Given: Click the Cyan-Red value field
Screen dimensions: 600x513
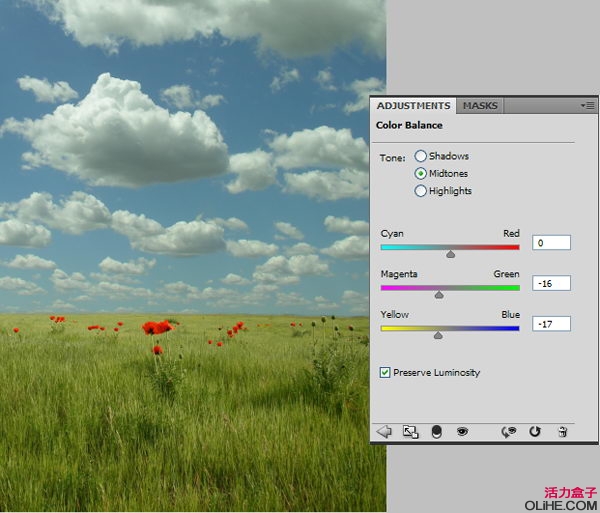Looking at the screenshot, I should point(551,243).
